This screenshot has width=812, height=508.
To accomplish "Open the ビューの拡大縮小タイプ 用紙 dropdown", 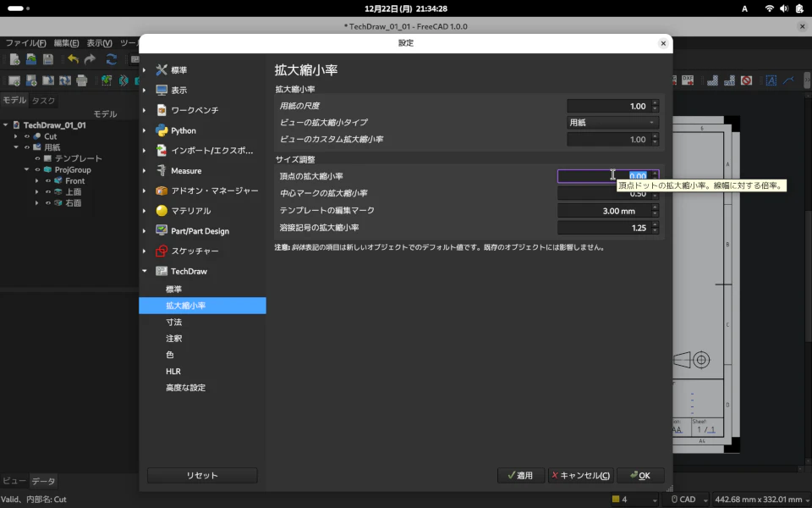I will coord(612,122).
